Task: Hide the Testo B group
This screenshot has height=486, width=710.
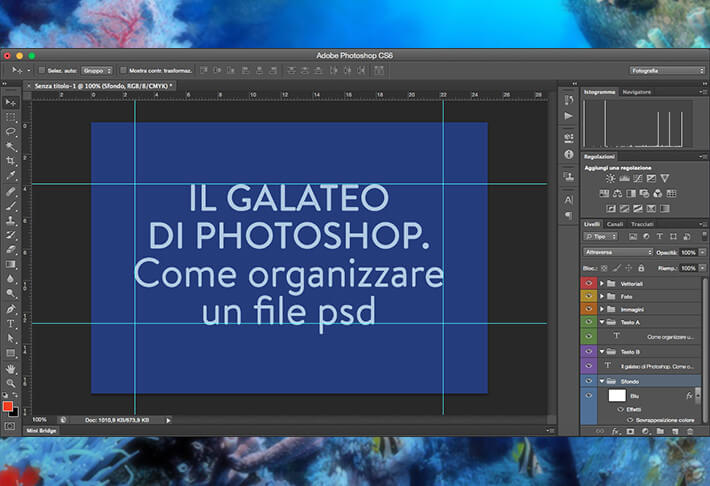Action: tap(589, 351)
